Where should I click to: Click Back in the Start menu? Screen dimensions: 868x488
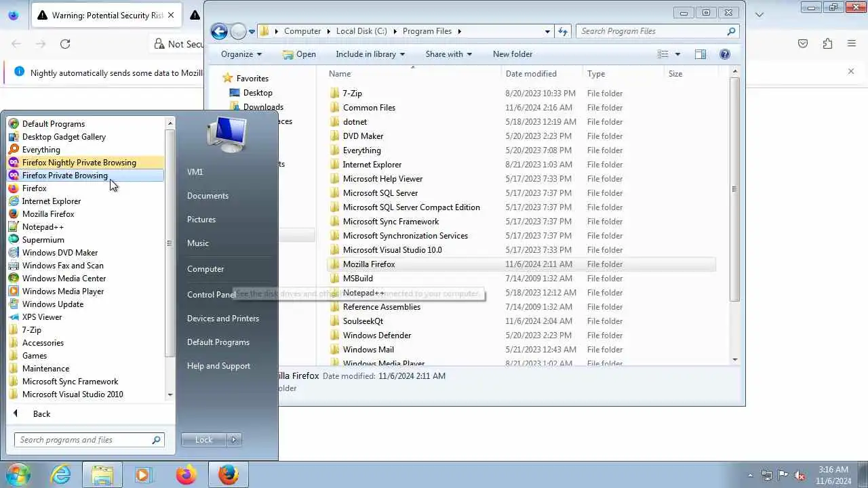[41, 414]
